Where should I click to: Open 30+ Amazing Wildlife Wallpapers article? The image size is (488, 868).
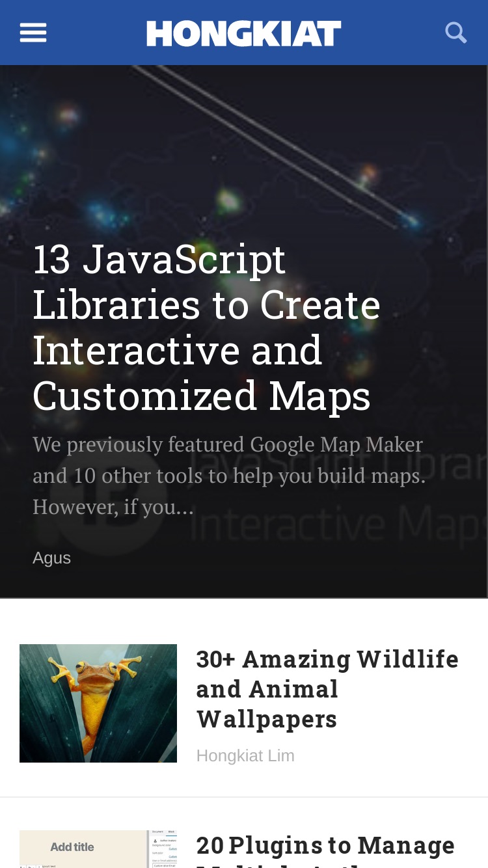(x=328, y=689)
